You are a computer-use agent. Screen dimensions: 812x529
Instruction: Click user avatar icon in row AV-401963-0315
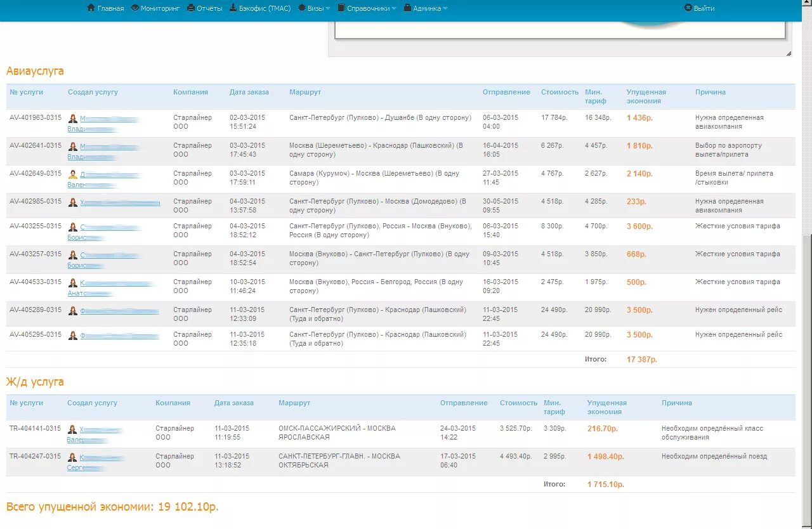[73, 119]
